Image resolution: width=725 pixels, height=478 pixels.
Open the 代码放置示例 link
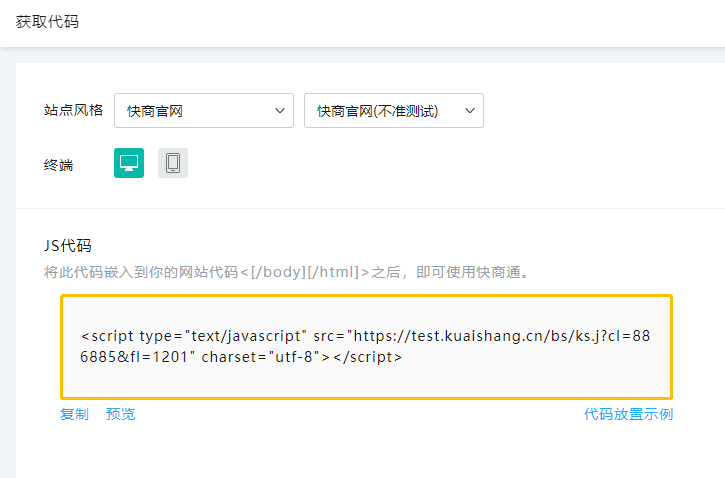(x=628, y=414)
